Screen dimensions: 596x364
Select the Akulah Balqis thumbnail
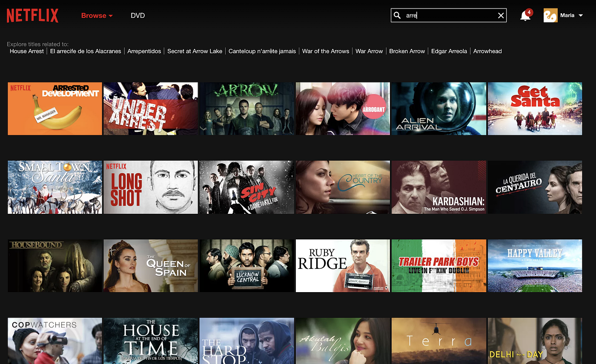[x=343, y=341]
